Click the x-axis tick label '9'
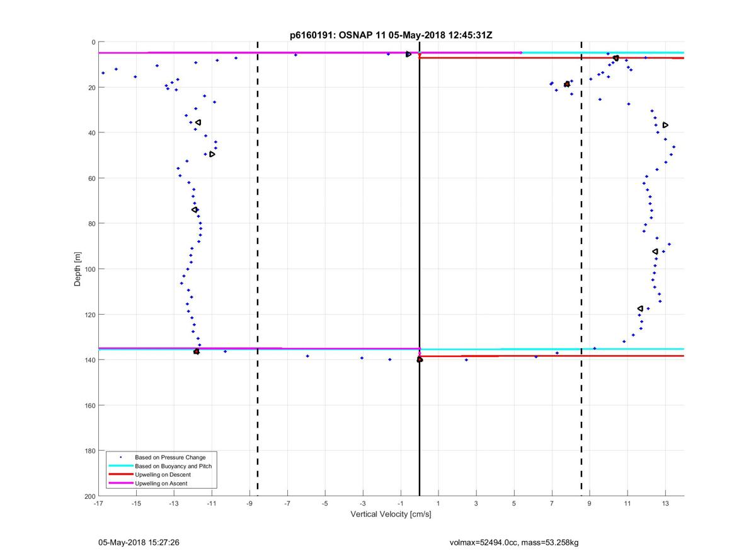The image size is (756, 558). point(590,504)
